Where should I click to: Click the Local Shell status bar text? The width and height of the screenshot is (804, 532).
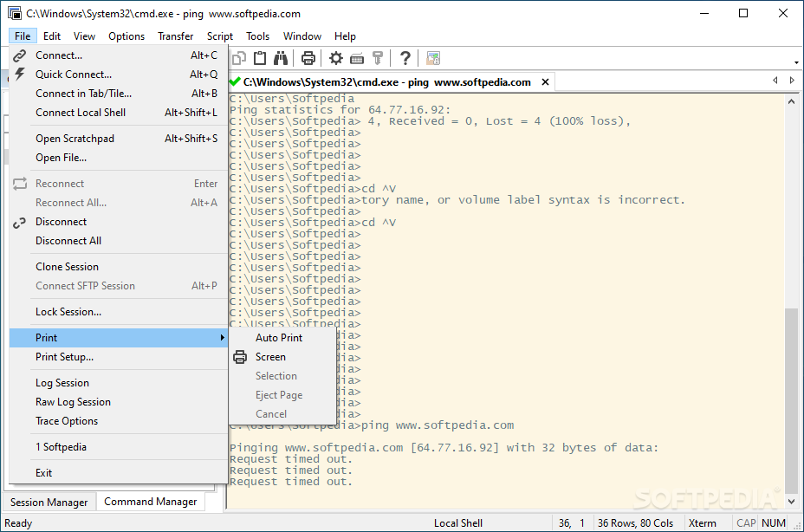point(458,523)
